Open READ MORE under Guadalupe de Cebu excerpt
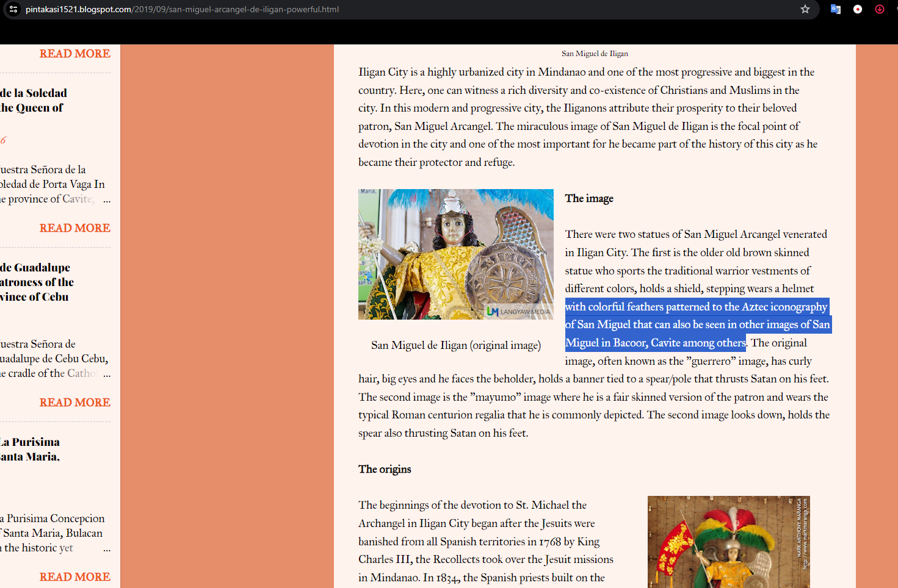Screen dimensions: 898x588 coord(75,403)
